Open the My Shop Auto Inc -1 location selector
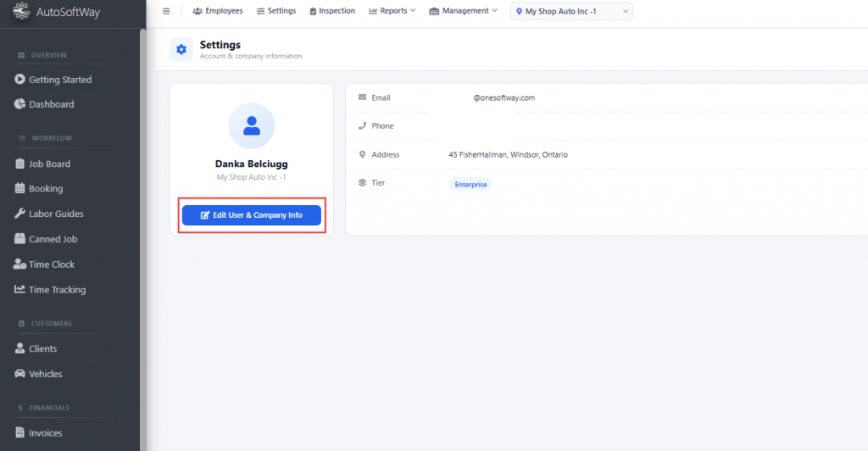The height and width of the screenshot is (451, 868). pyautogui.click(x=571, y=11)
